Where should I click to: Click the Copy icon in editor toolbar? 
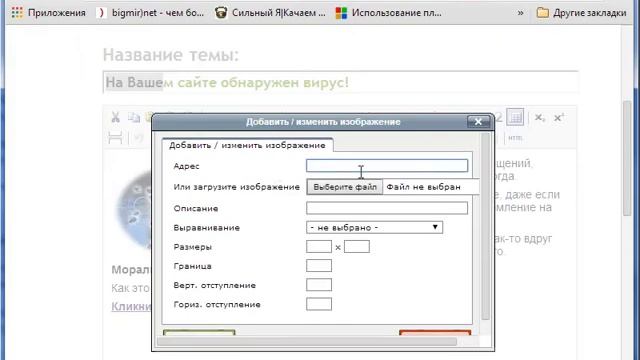pos(134,118)
